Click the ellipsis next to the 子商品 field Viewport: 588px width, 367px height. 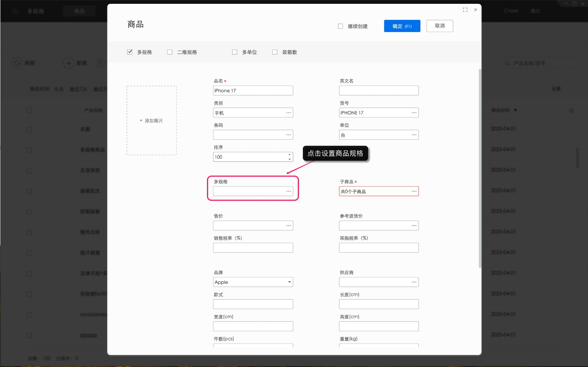point(414,191)
